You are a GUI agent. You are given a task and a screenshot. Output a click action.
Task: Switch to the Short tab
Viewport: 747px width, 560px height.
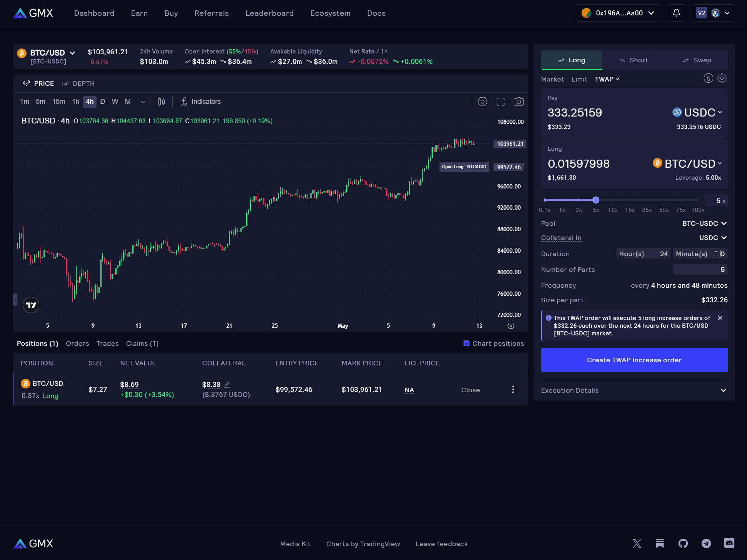pyautogui.click(x=634, y=60)
